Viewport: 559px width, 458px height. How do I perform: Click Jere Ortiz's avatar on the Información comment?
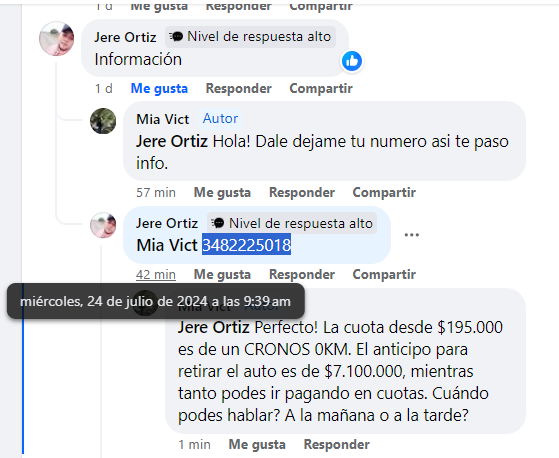pos(56,38)
